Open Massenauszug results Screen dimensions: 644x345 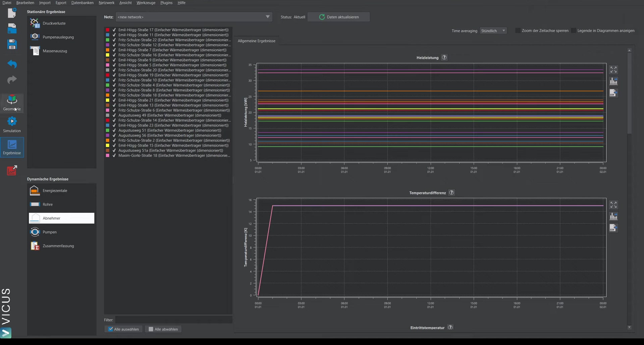62,51
